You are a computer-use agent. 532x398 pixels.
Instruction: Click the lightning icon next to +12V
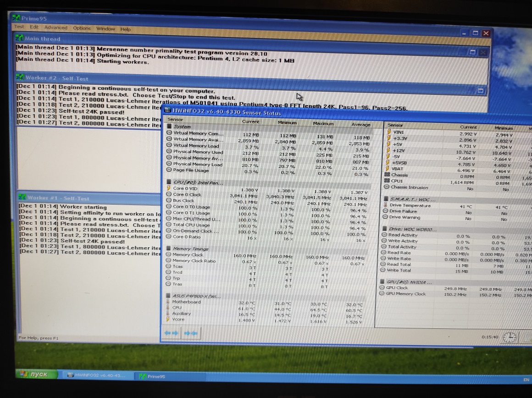(388, 150)
